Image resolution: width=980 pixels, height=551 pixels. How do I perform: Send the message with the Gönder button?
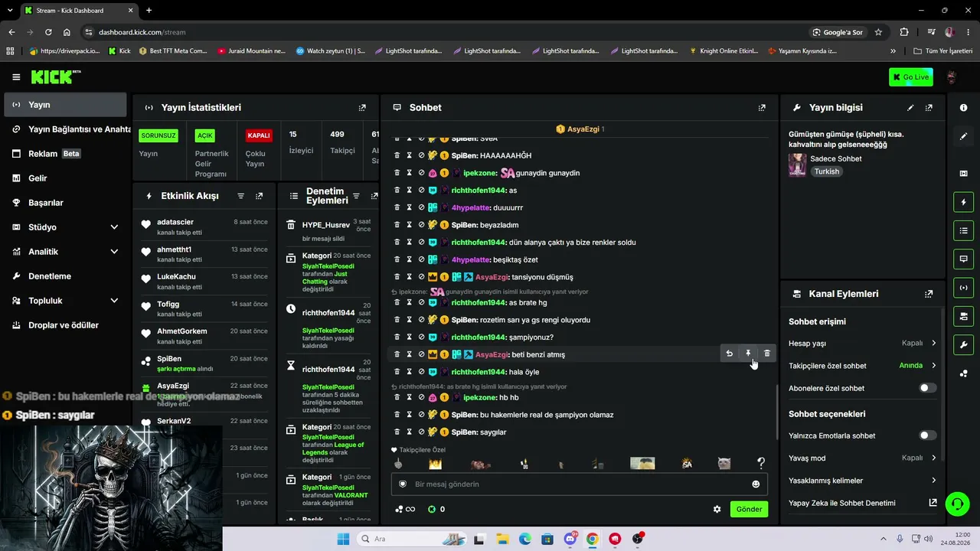[749, 510]
